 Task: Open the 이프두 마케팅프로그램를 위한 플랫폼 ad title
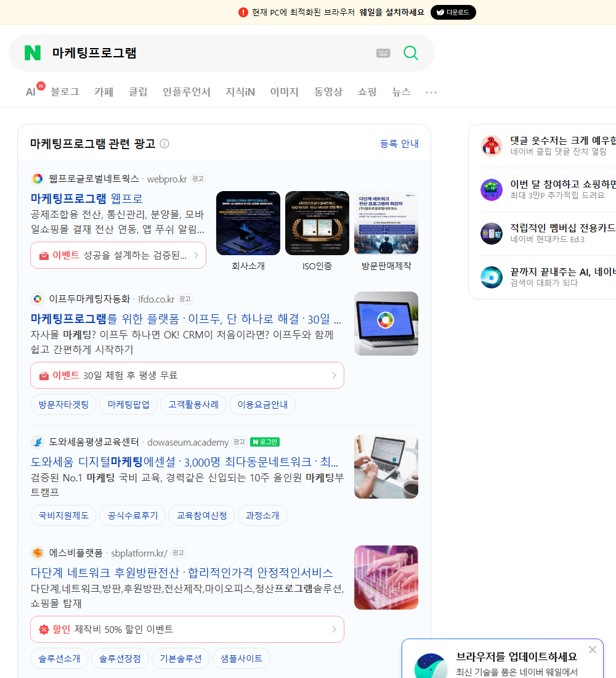186,319
